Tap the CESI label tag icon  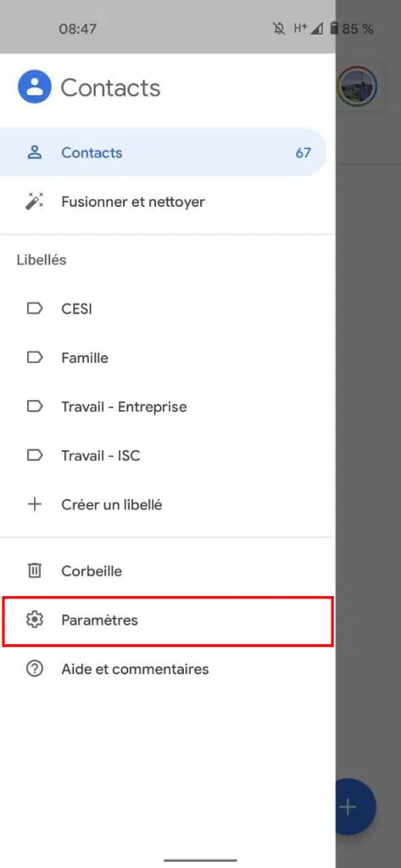click(35, 309)
